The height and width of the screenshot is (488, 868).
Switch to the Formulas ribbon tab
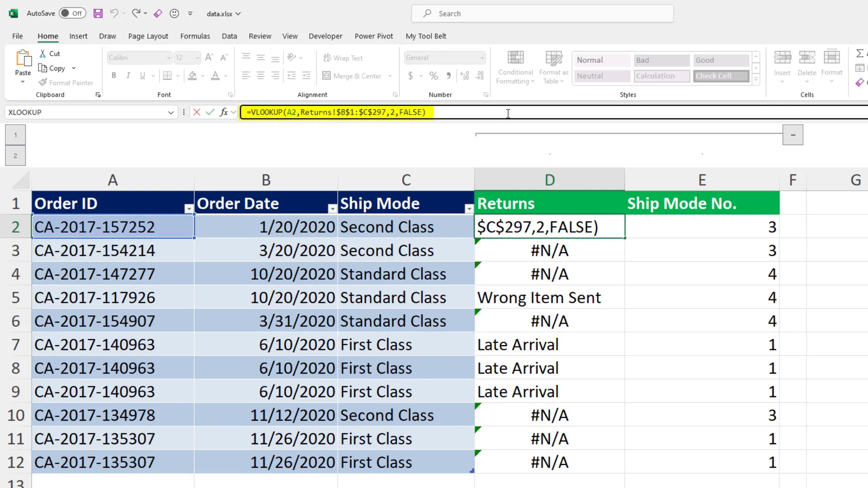(x=195, y=36)
